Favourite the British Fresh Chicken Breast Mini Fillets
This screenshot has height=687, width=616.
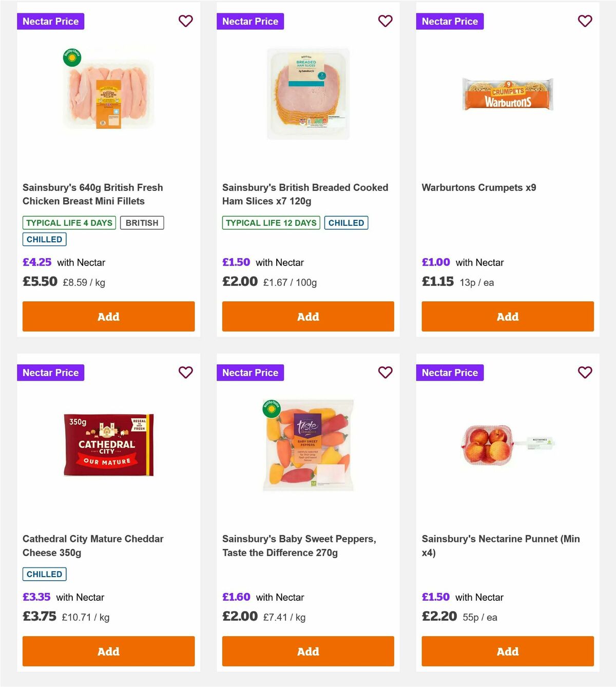click(x=185, y=21)
